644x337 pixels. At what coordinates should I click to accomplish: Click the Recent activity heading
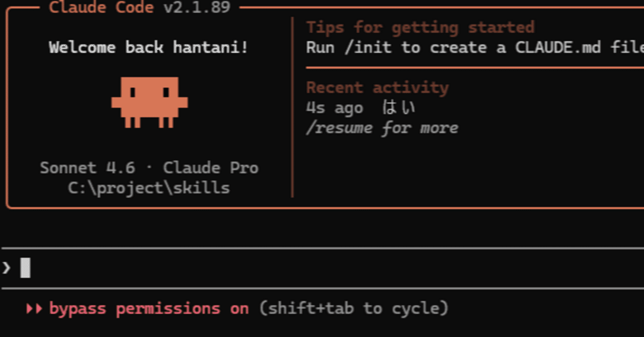point(377,88)
